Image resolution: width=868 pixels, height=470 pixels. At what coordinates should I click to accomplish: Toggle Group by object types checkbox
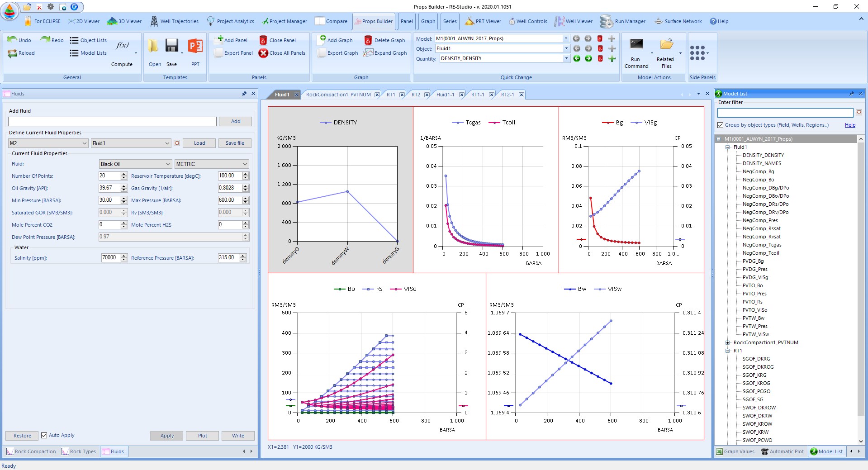tap(721, 125)
